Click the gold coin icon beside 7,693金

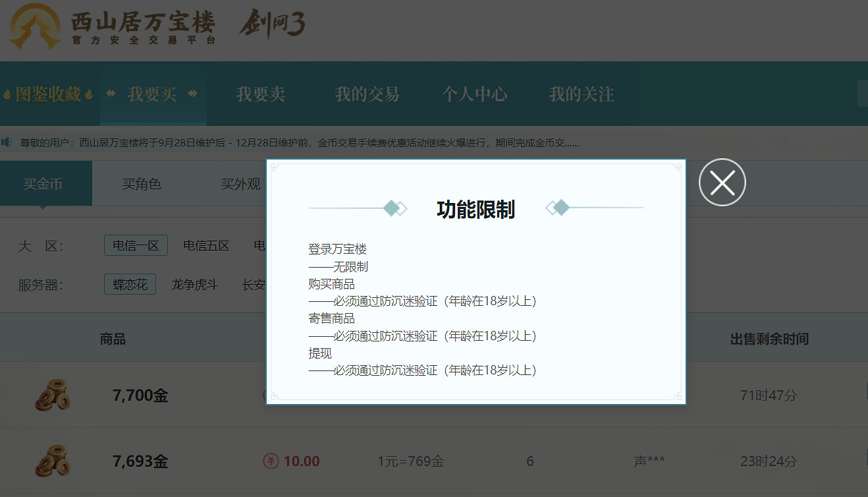click(53, 461)
